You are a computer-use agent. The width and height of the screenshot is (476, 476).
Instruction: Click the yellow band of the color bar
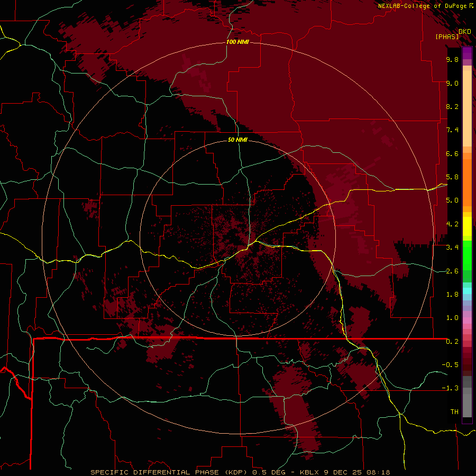click(467, 226)
